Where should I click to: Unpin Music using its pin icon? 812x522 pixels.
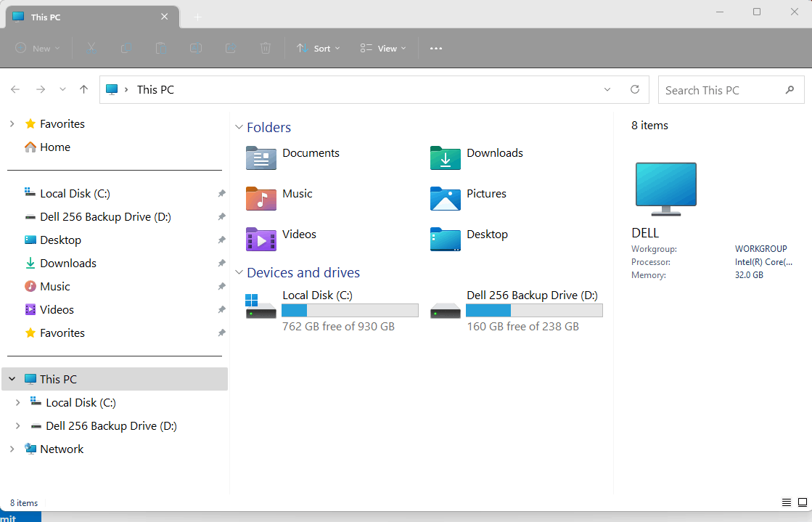click(x=221, y=286)
